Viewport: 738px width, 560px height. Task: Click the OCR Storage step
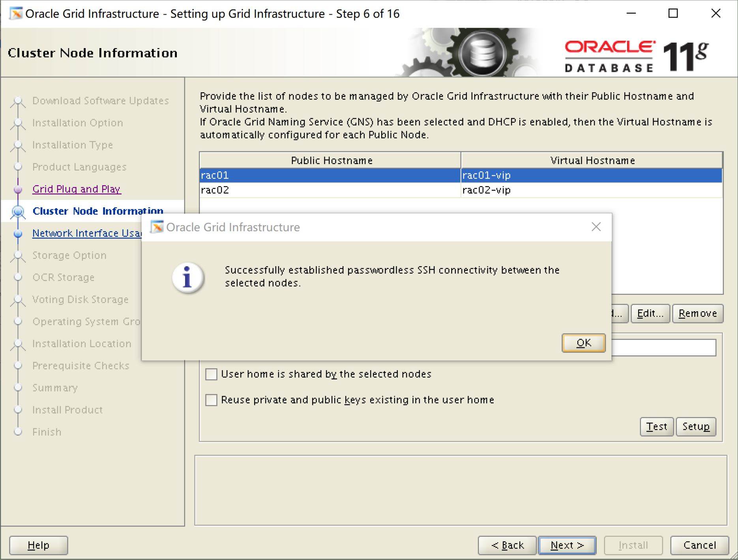pyautogui.click(x=64, y=277)
